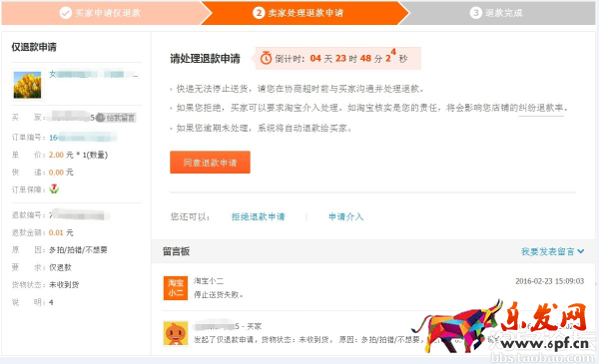Select the 退款完成 step tab

496,13
